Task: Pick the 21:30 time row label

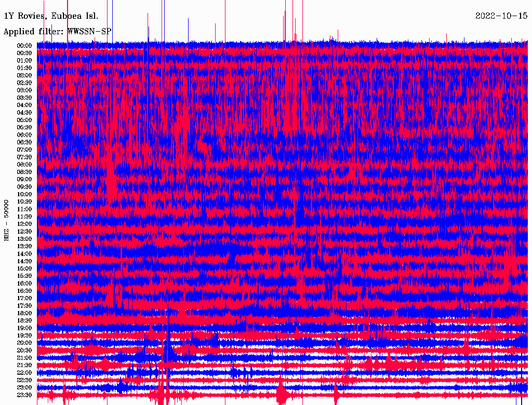Action: pos(24,365)
